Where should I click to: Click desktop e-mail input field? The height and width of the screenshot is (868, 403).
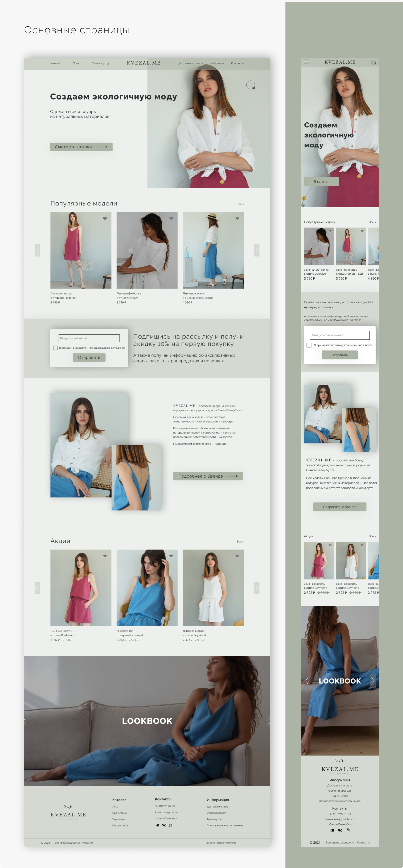[89, 338]
